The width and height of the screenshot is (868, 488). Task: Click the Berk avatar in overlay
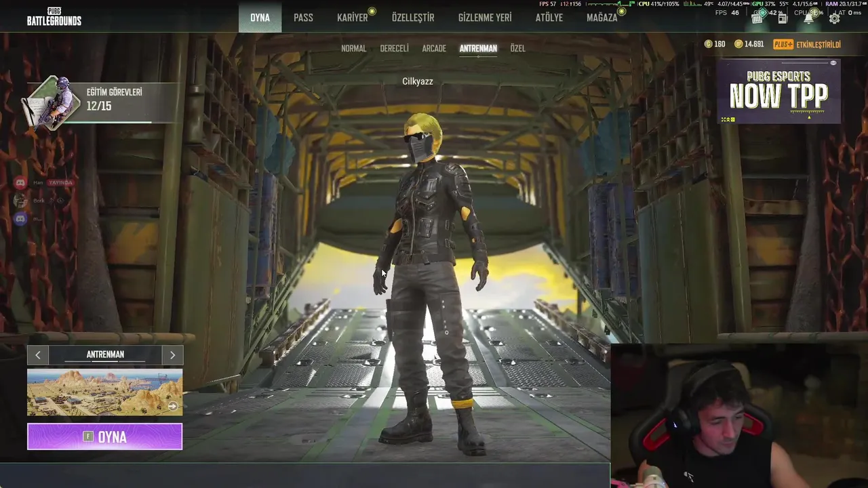point(20,201)
